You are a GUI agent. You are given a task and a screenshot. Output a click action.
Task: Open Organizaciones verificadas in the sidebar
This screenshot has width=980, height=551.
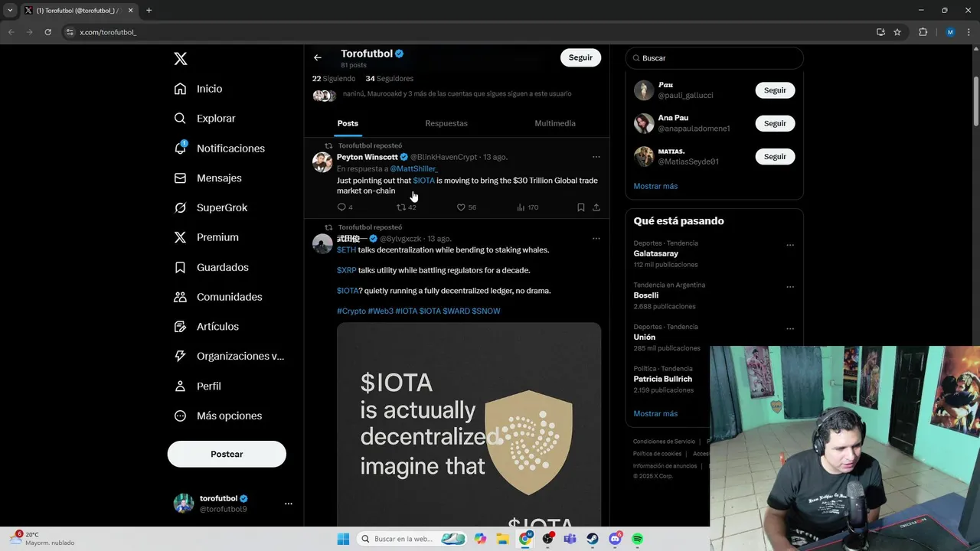click(x=229, y=356)
